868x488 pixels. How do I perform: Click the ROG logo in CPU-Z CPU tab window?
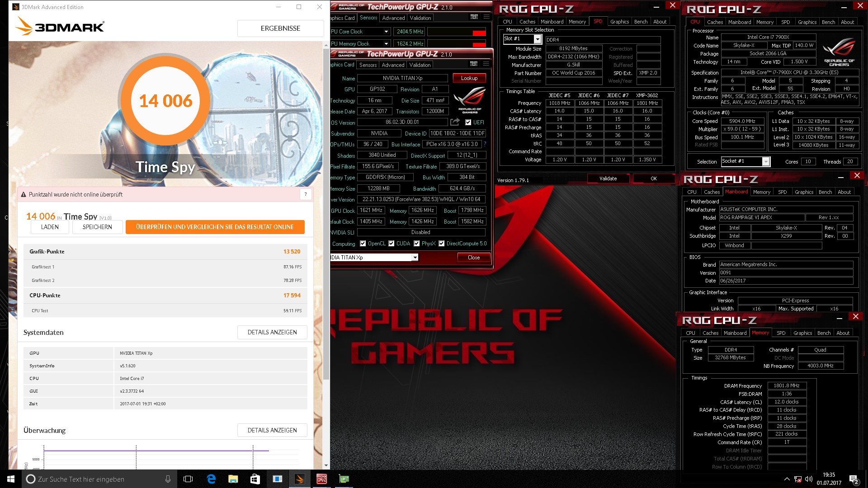click(x=839, y=52)
